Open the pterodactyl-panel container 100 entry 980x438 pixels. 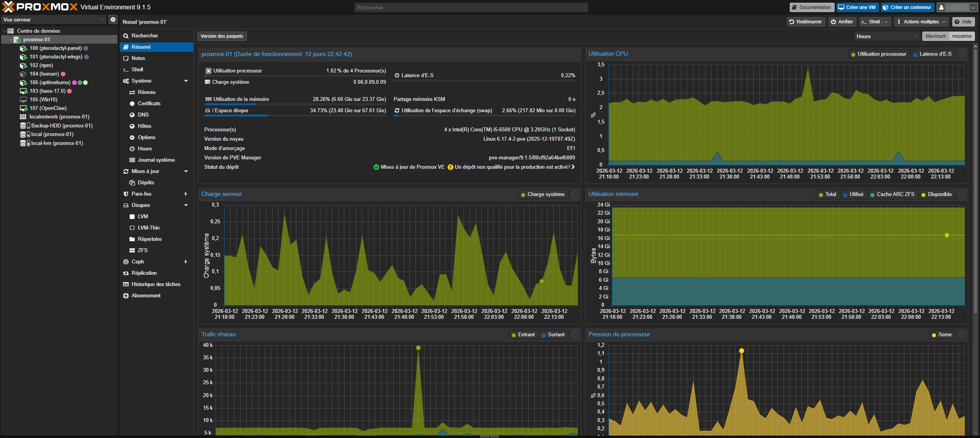(55, 48)
